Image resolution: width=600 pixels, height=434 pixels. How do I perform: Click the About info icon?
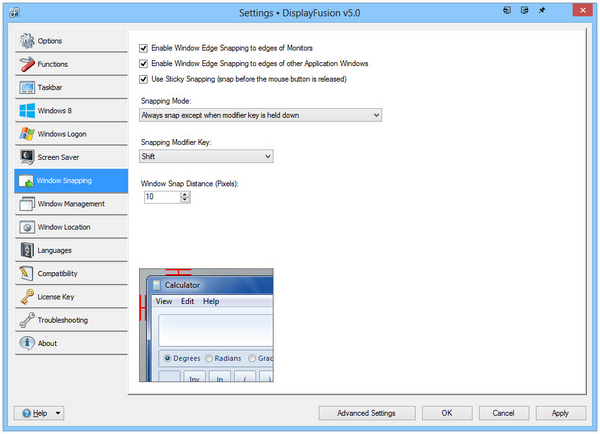[x=27, y=343]
